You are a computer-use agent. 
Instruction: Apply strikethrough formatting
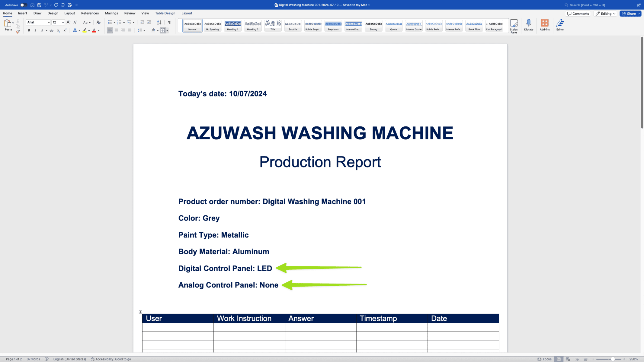pos(52,30)
